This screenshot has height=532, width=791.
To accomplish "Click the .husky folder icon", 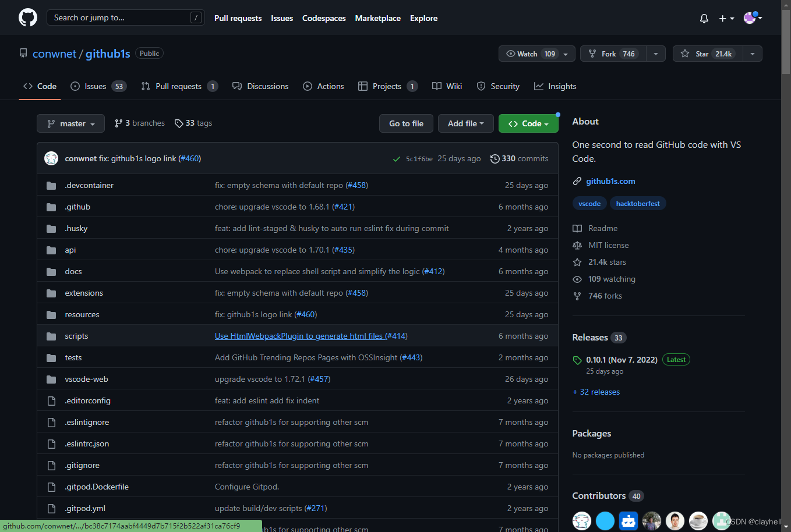I will (x=51, y=229).
